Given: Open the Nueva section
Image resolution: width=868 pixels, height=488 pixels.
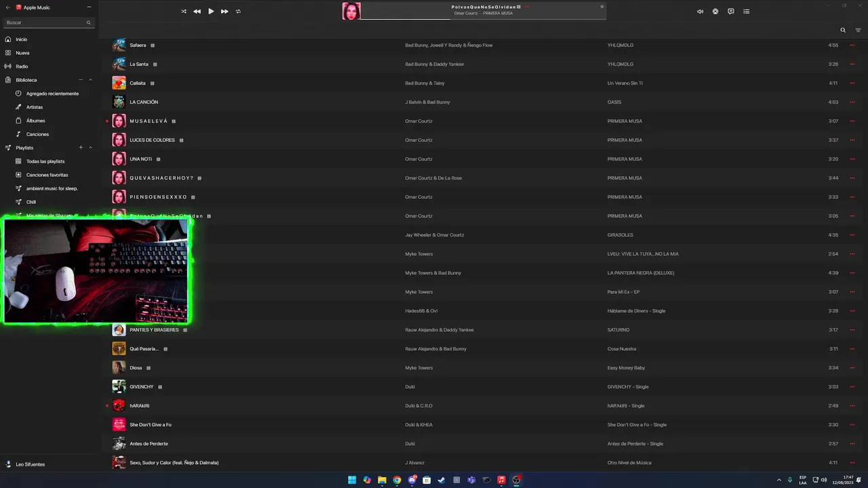Looking at the screenshot, I should click(x=22, y=53).
